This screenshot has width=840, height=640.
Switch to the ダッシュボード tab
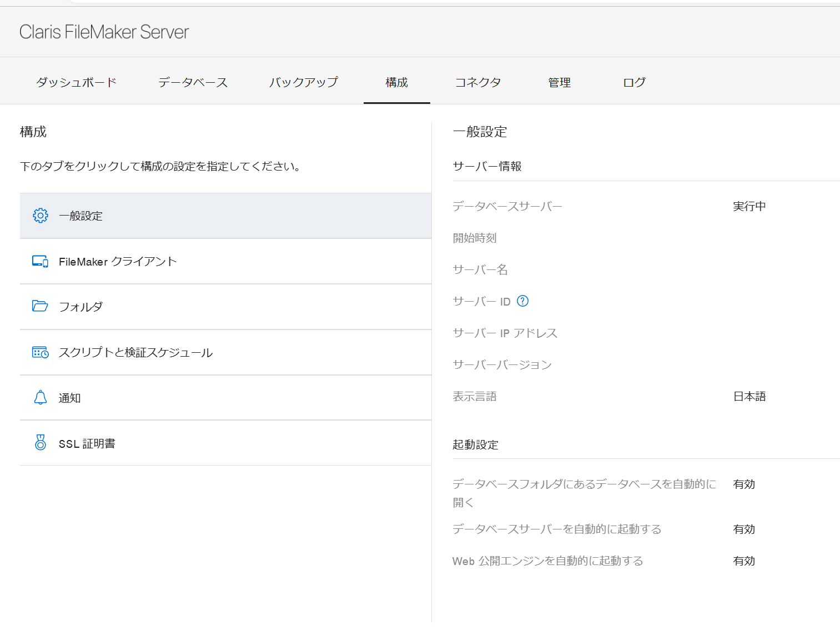click(x=76, y=82)
